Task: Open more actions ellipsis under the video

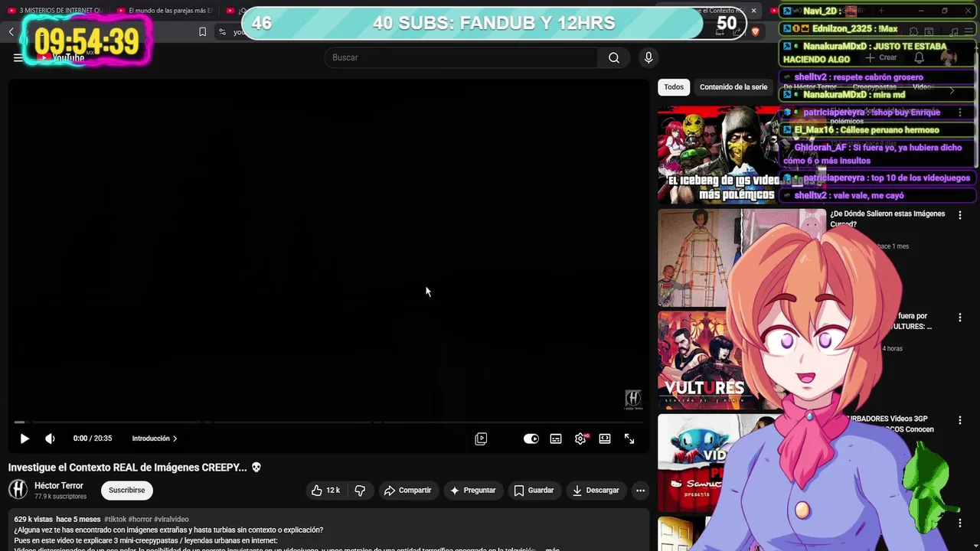Action: click(640, 491)
